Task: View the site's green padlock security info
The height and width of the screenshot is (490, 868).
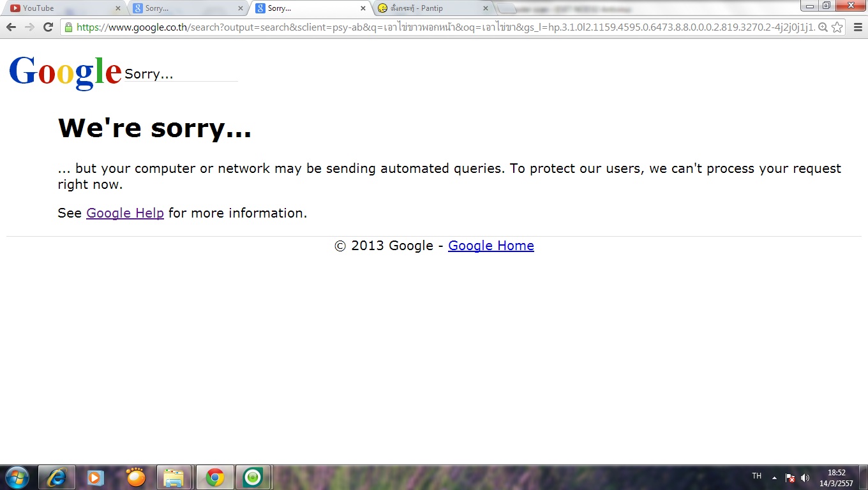Action: [68, 27]
